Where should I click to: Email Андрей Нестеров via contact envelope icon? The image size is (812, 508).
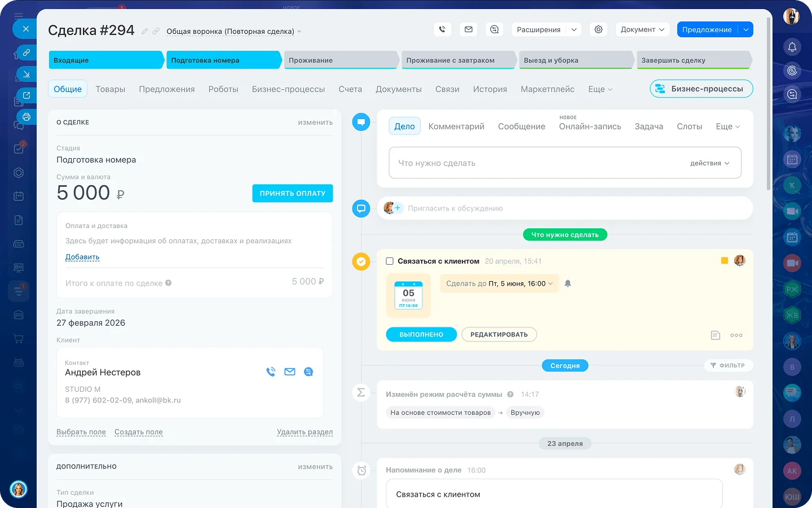point(290,372)
